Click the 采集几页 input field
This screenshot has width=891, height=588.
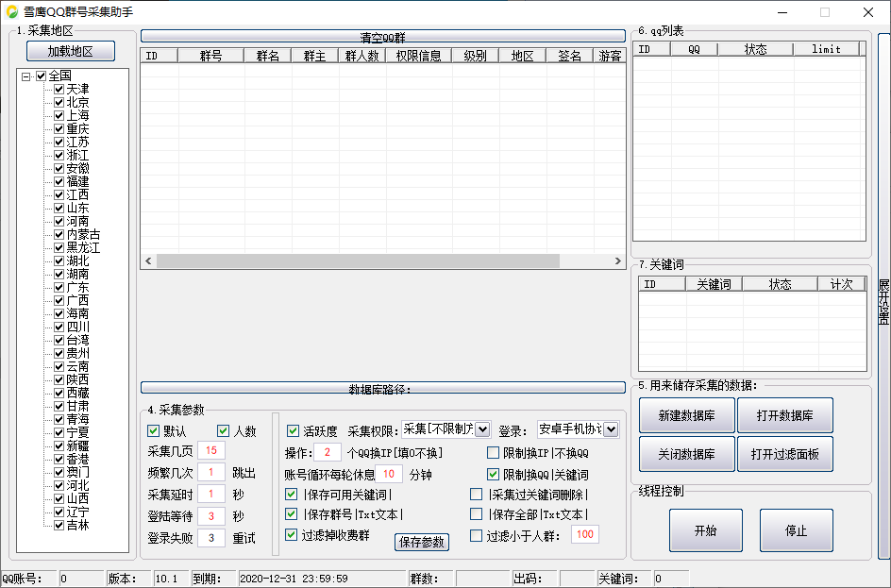click(x=211, y=450)
